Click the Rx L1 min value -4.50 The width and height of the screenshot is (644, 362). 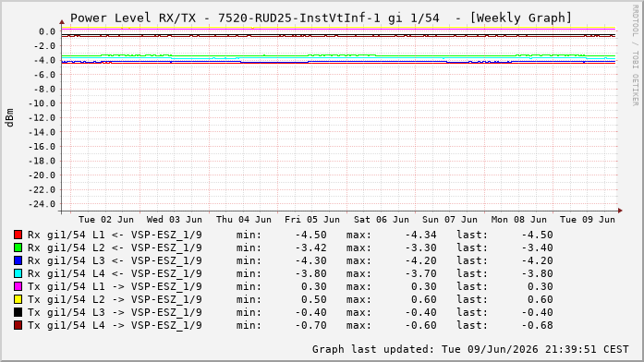(310, 235)
